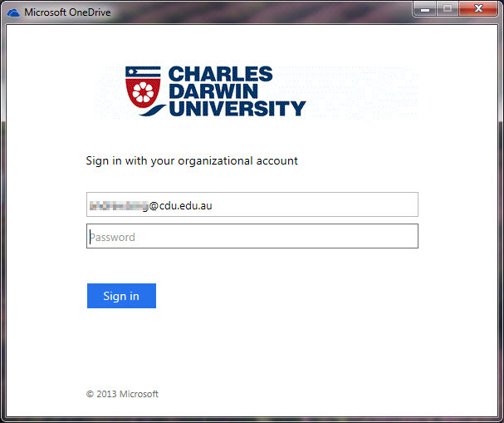The image size is (504, 423).
Task: Click the faded banner right of the logo
Action: 362,91
